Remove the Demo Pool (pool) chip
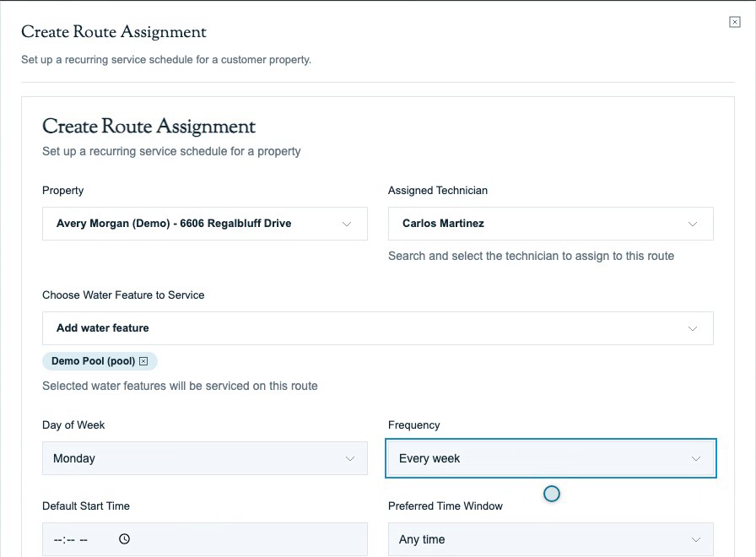This screenshot has height=557, width=756. click(x=143, y=361)
